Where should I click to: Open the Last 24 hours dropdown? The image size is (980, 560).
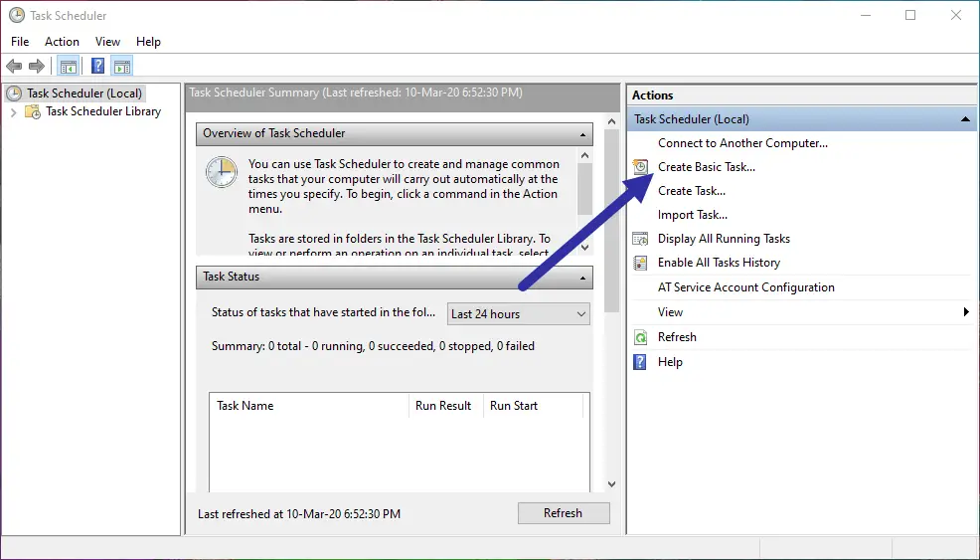(518, 314)
